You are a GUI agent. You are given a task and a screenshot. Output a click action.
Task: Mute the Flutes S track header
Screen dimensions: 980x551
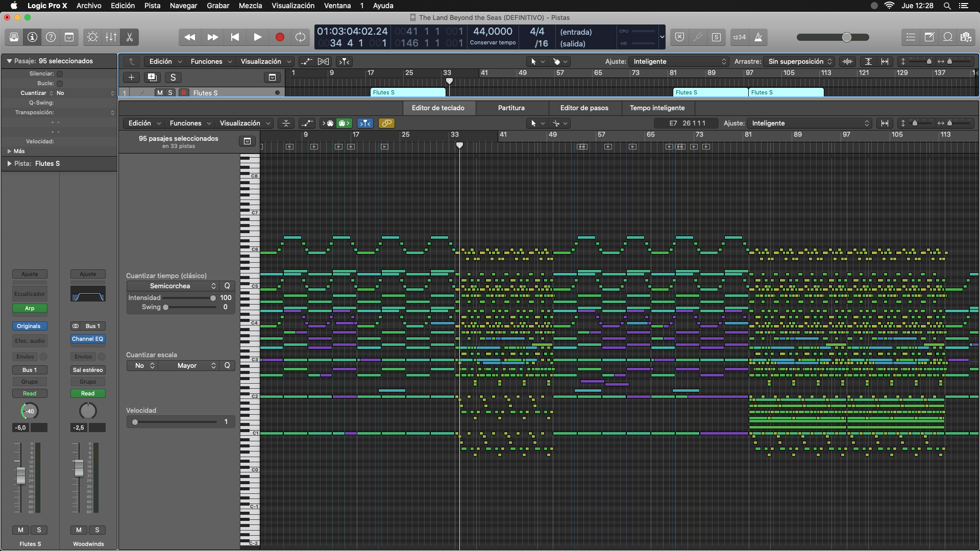click(160, 93)
